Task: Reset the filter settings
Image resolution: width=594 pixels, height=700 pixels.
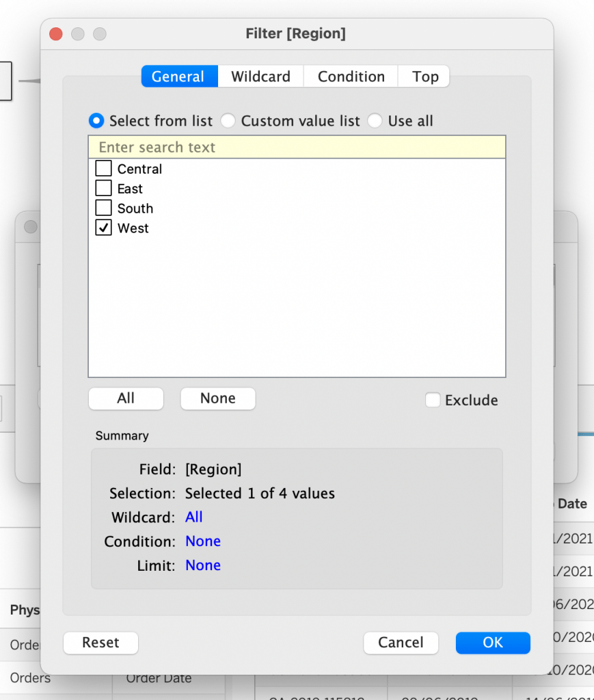Action: pyautogui.click(x=100, y=643)
